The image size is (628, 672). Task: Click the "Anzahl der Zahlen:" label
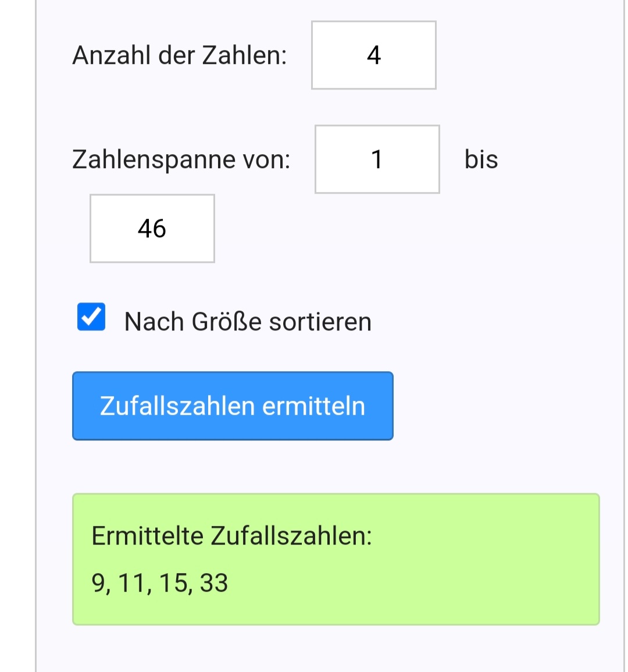click(179, 56)
